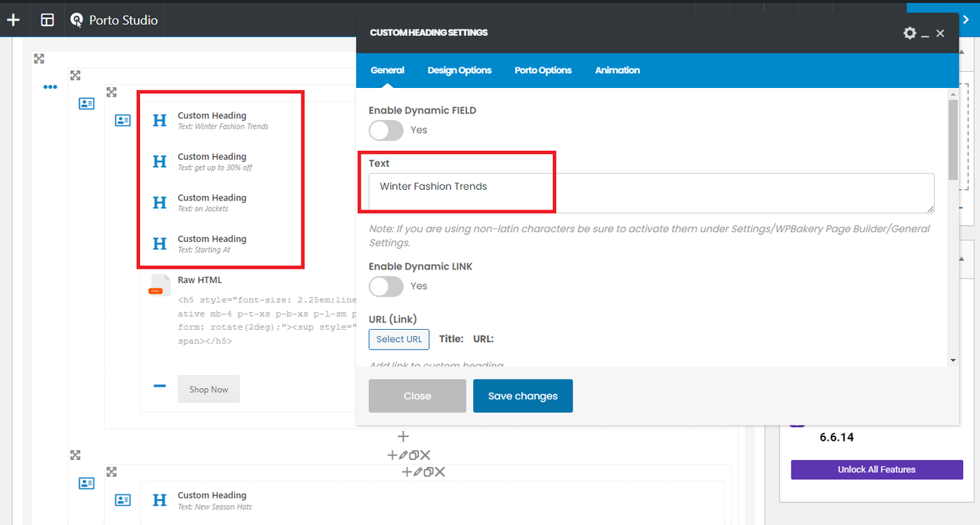Click the clone icon nearest New Season Hats
980x525 pixels.
pos(428,472)
